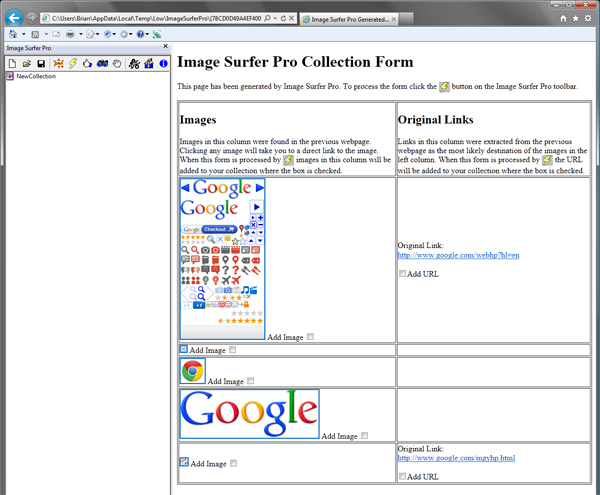Open browser favorites star icon
This screenshot has height=495, width=600.
(575, 18)
